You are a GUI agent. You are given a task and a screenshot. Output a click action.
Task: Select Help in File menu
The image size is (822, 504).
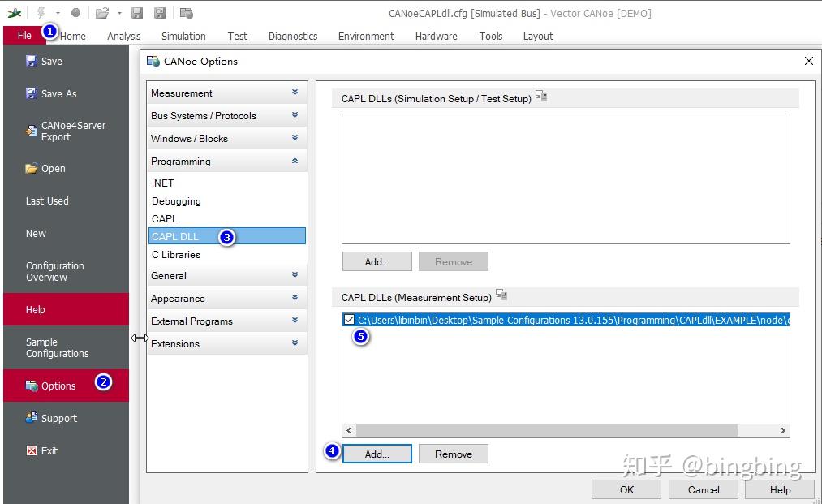click(66, 309)
